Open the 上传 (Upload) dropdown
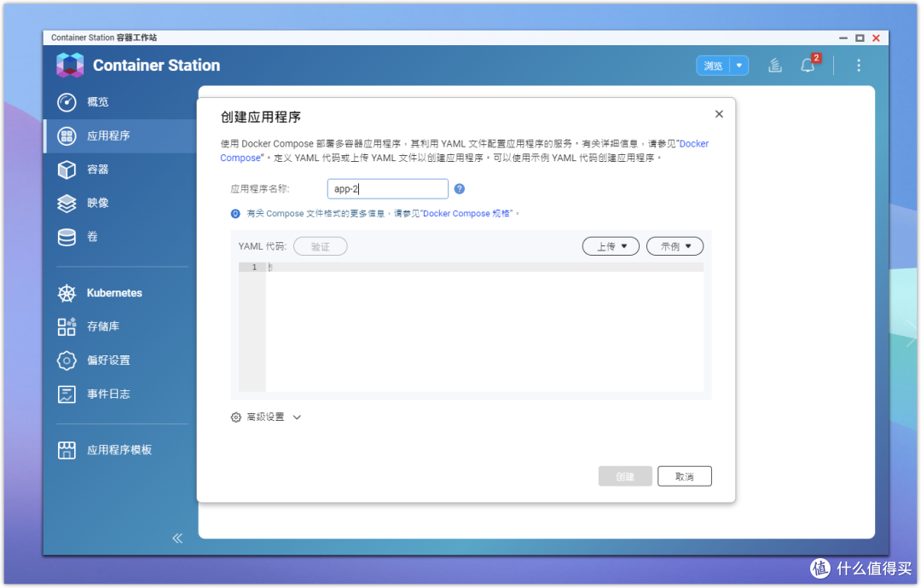This screenshot has width=921, height=588. pos(611,245)
